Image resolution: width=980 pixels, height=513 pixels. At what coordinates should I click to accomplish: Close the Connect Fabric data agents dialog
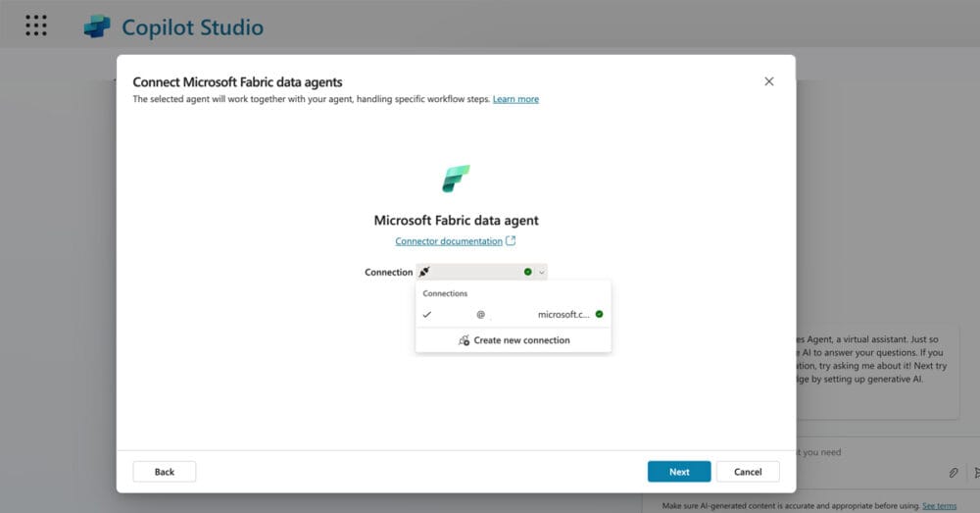click(x=768, y=81)
